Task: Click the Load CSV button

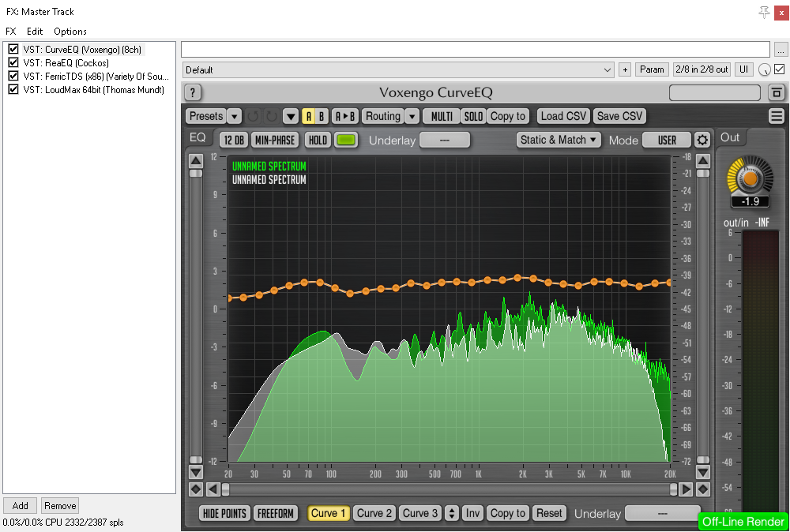Action: 563,116
